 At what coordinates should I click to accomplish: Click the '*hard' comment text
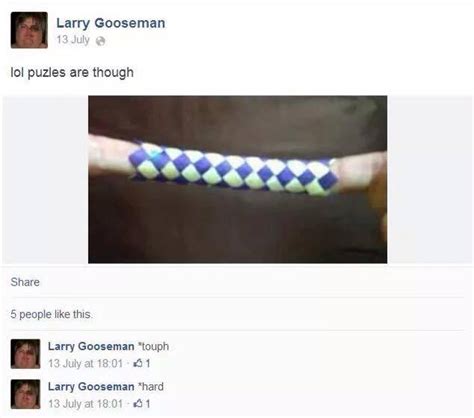coord(151,387)
